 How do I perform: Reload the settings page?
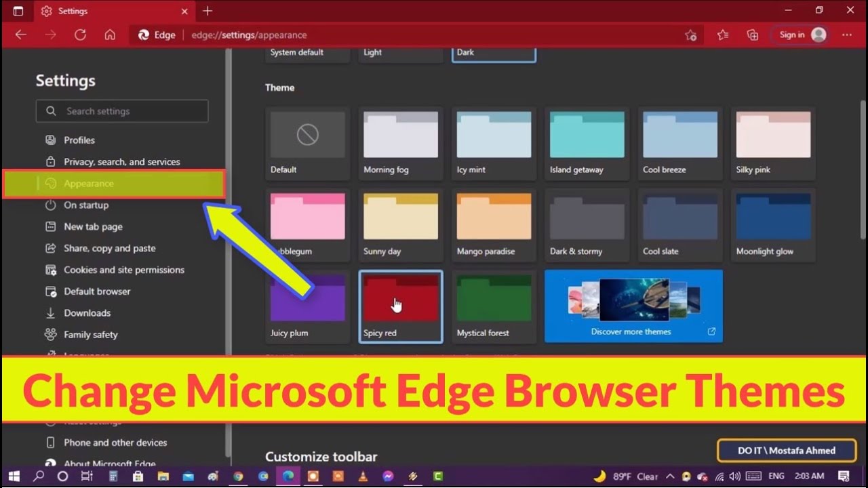pyautogui.click(x=80, y=35)
